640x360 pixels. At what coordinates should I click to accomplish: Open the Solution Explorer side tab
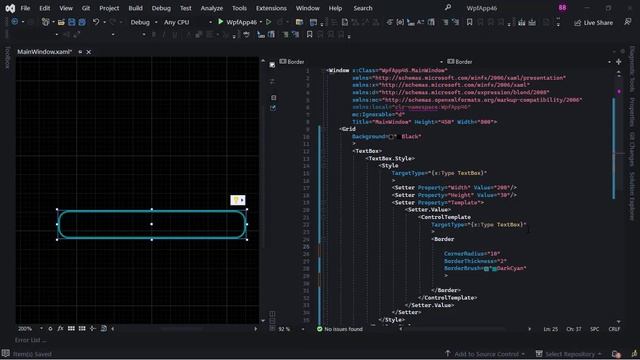632,196
